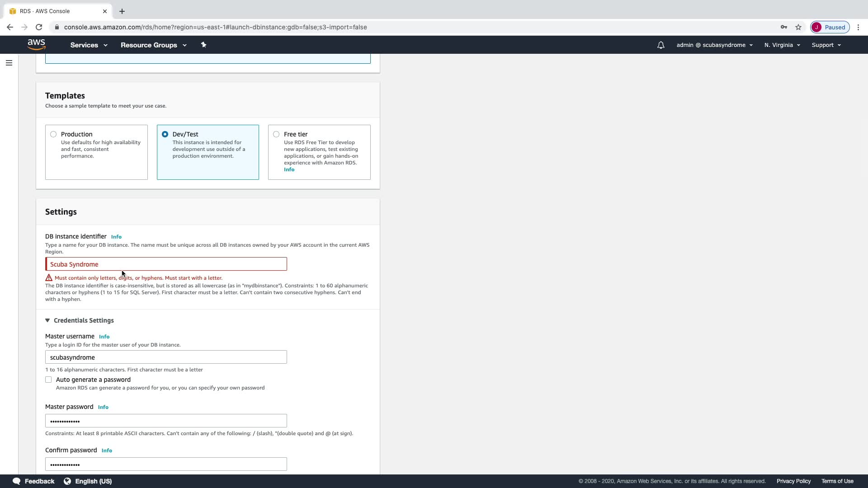Screen dimensions: 868x488
Task: Open the hamburger side navigation menu
Action: click(x=9, y=63)
